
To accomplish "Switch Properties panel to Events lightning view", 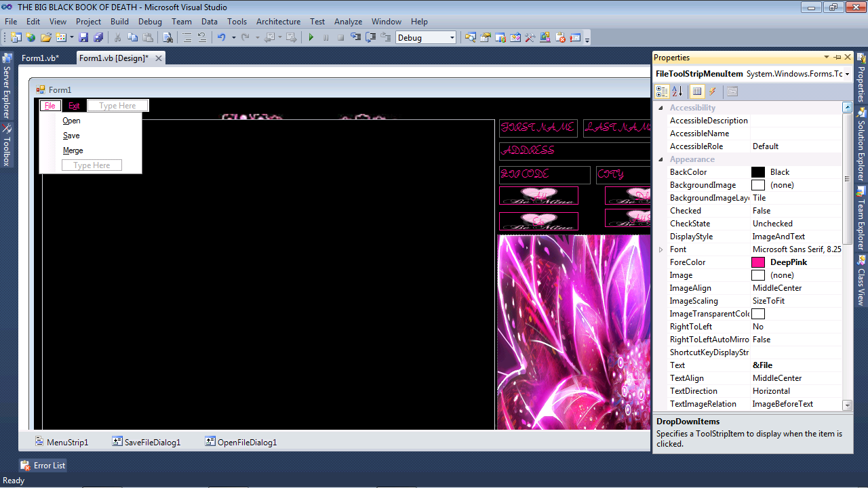I will coord(712,91).
